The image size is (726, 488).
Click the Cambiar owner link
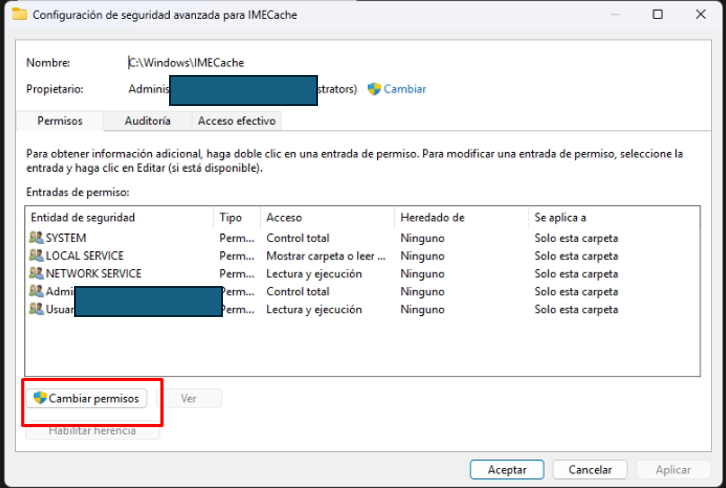[405, 89]
